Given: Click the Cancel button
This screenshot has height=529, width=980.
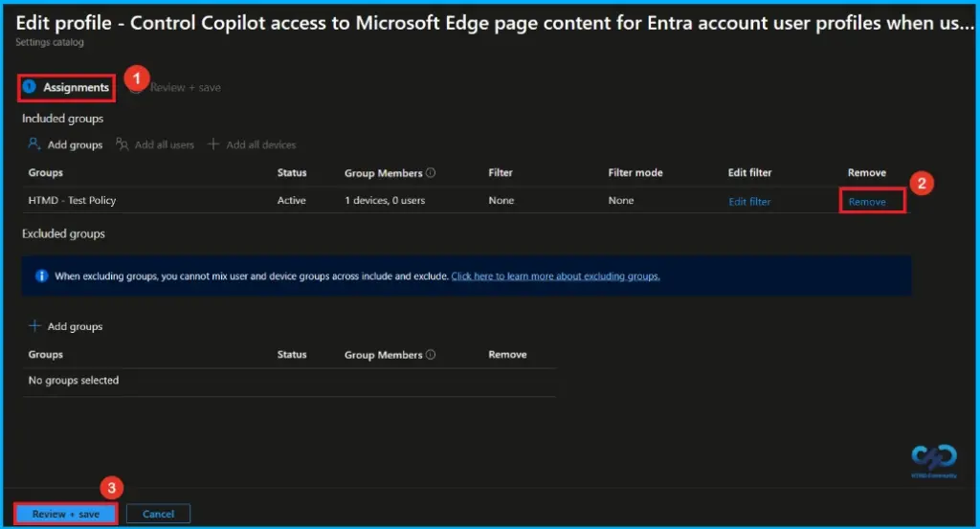Looking at the screenshot, I should (x=158, y=514).
